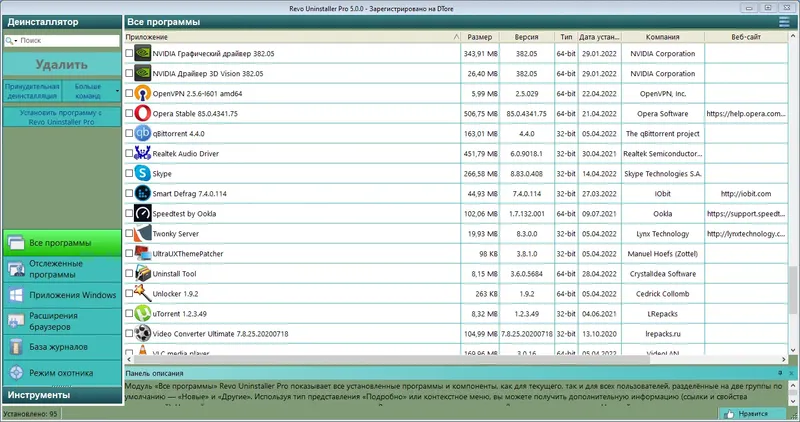Open the help.opera.com website link
This screenshot has width=800, height=422.
click(746, 113)
